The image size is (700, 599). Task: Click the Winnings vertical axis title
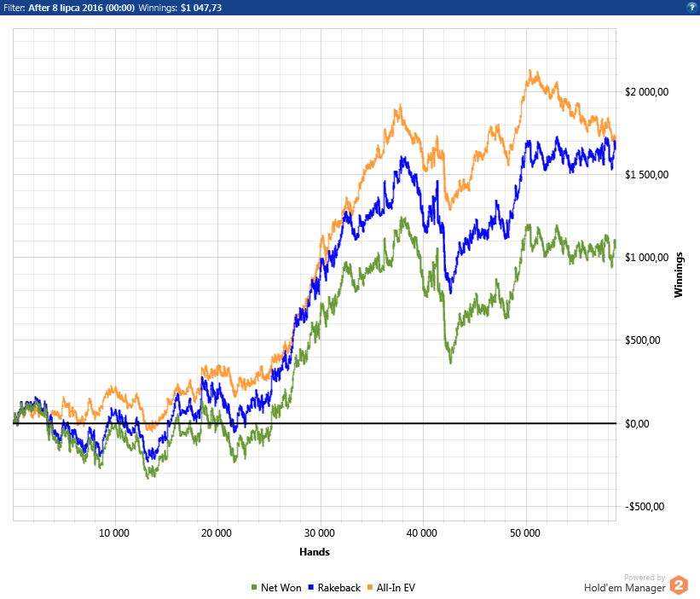678,275
